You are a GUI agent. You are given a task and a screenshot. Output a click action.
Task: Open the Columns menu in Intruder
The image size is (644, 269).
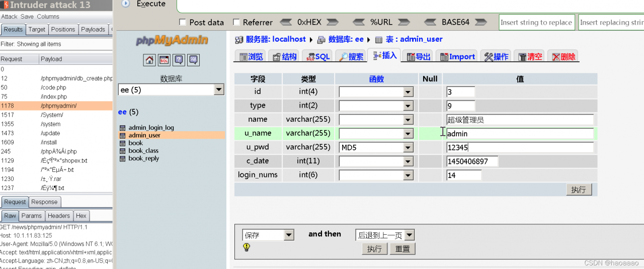48,17
